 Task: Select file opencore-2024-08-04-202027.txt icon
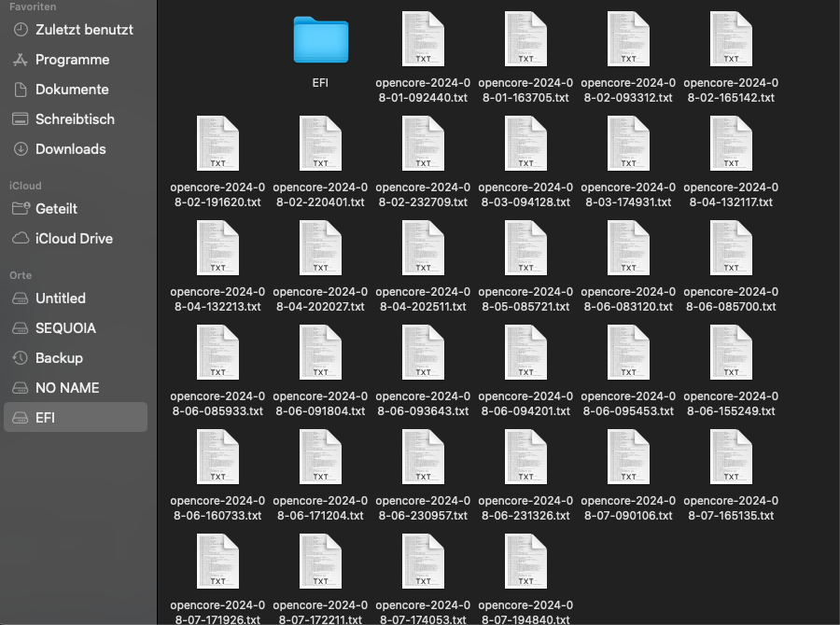coord(320,247)
